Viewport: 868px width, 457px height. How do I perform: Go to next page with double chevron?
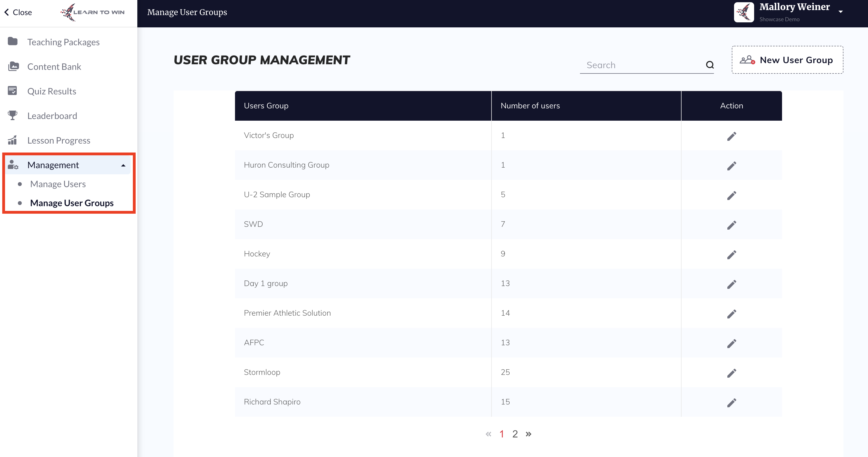coord(528,434)
